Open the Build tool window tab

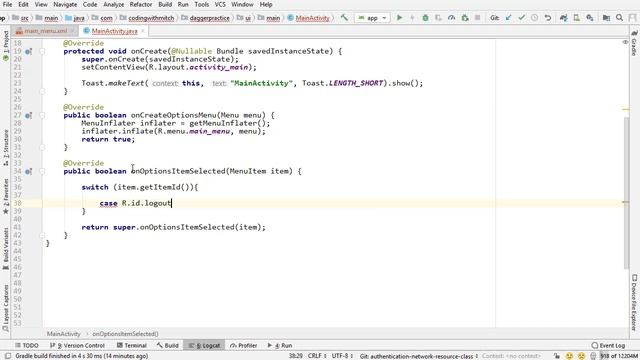(168, 345)
